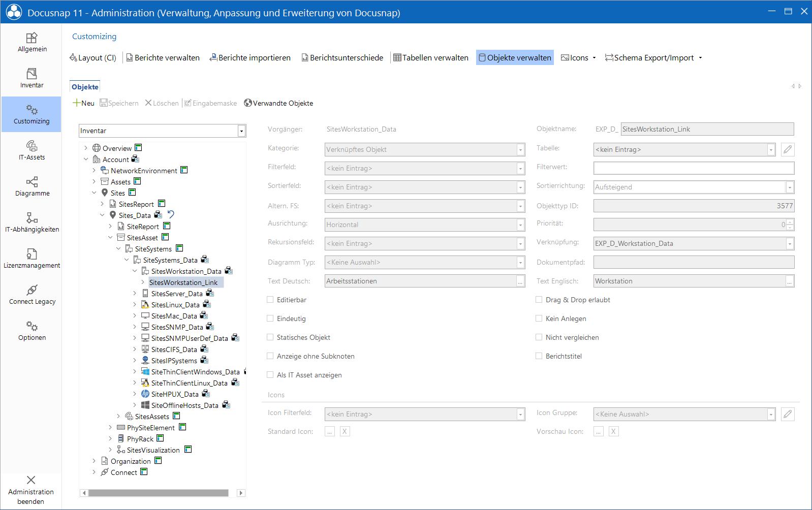The height and width of the screenshot is (510, 812).
Task: Enable Anzeige ohne Subknoten checkbox
Action: 270,356
